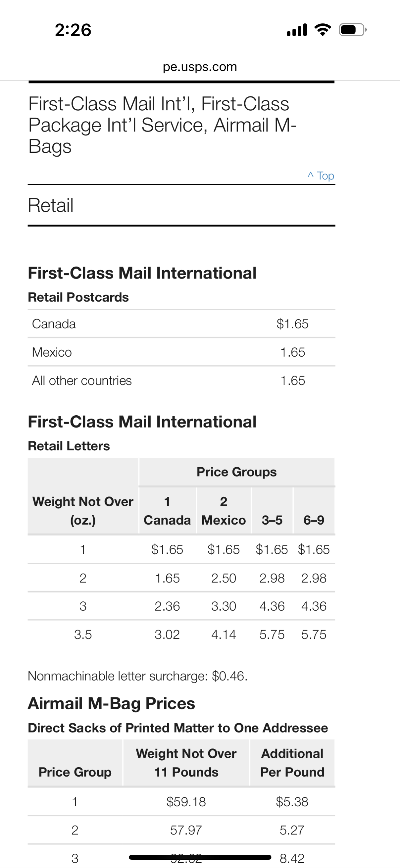Tap the Nonmachinable letter surcharge note
400x868 pixels.
click(x=137, y=676)
